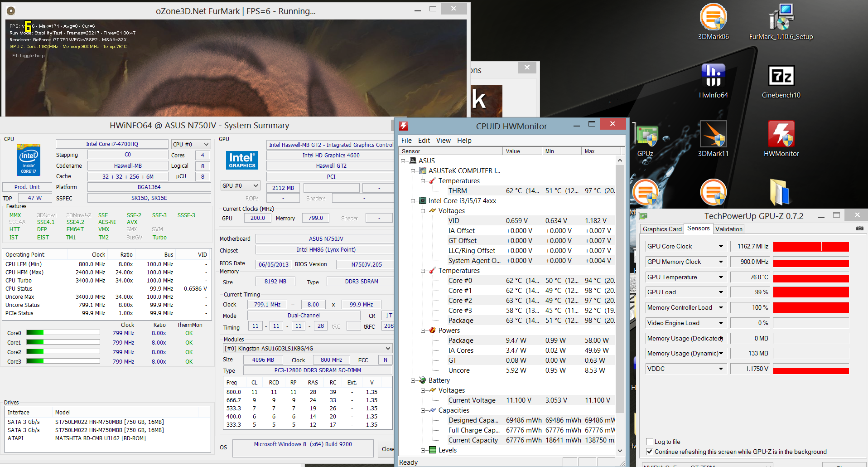Open the File menu in HWMonitor
Screen dimensions: 868x467
pos(406,141)
